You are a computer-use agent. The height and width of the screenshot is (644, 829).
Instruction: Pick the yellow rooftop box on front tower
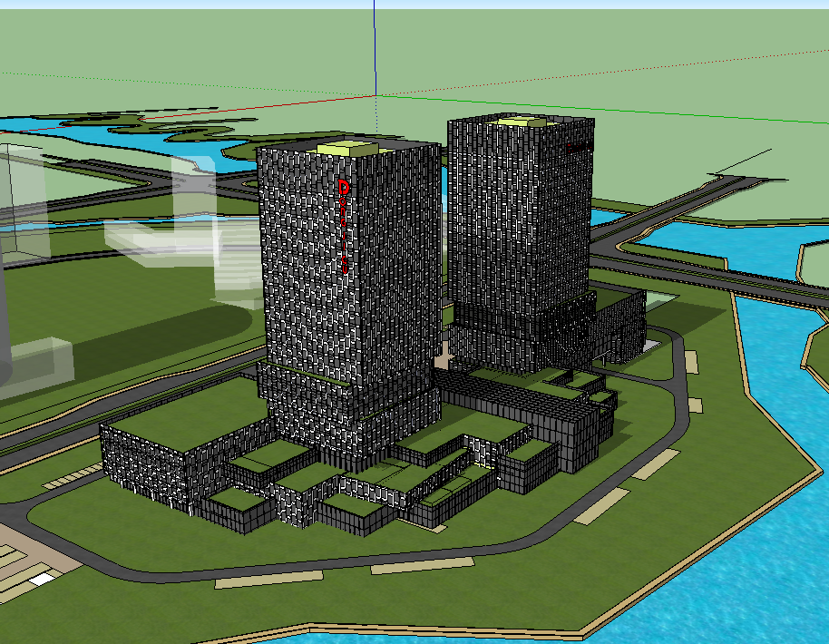(349, 148)
